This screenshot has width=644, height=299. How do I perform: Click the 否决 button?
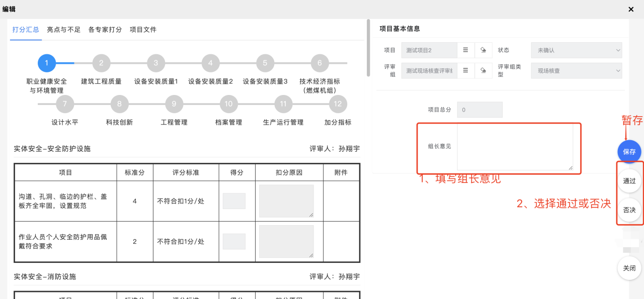click(x=629, y=210)
